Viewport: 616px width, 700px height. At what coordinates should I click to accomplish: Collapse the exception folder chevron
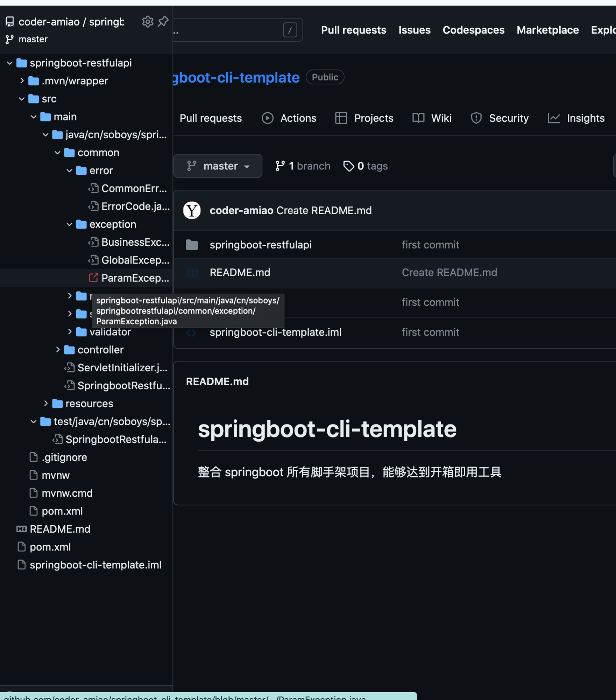(70, 224)
